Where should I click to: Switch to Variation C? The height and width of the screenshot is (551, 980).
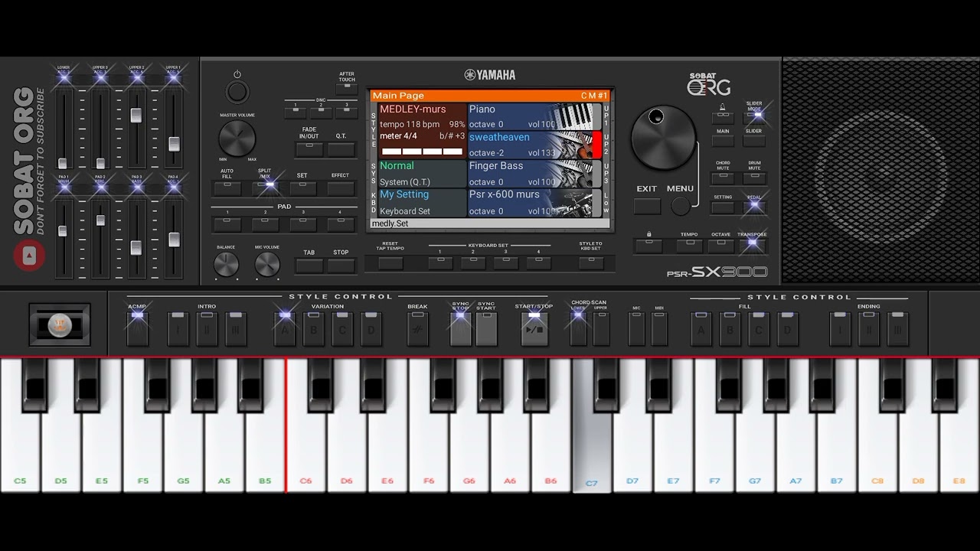[x=342, y=329]
